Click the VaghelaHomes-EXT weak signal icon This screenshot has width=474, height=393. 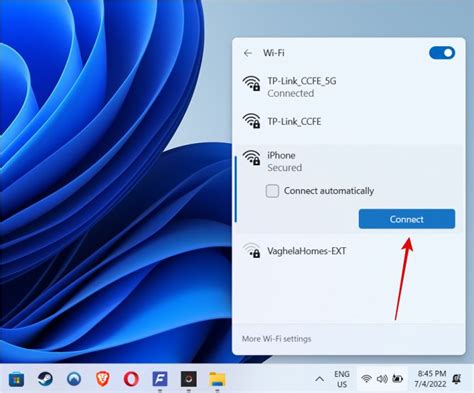tap(252, 250)
